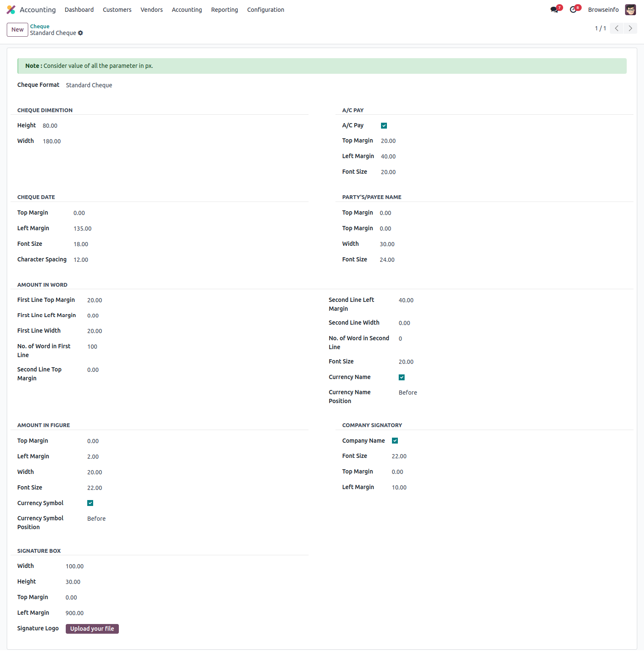Disable the Currency Symbol checkbox

[x=90, y=503]
